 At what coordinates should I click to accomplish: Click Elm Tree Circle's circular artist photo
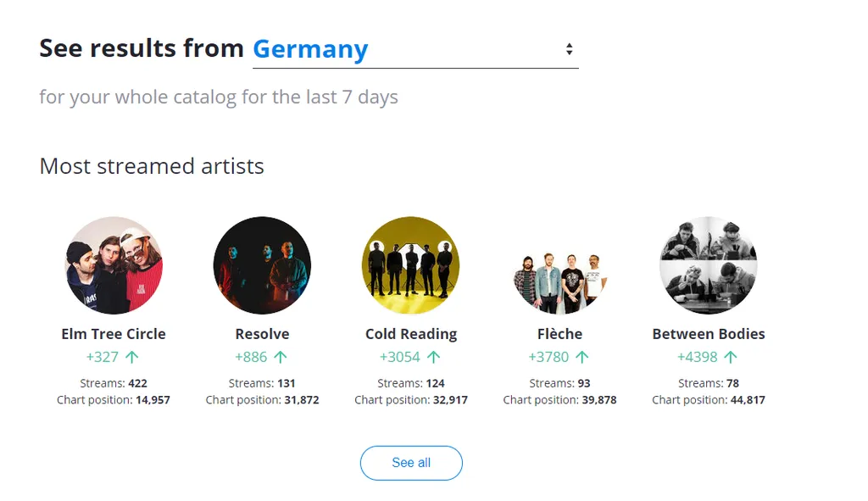click(x=114, y=264)
